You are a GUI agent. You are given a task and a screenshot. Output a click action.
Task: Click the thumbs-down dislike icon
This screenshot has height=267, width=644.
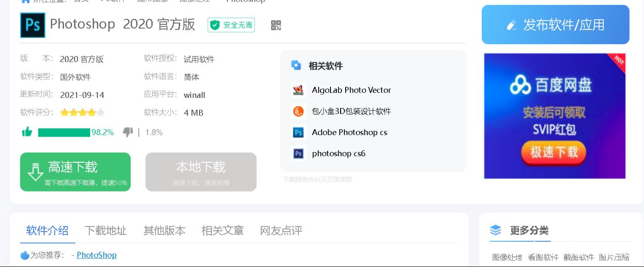click(x=128, y=132)
